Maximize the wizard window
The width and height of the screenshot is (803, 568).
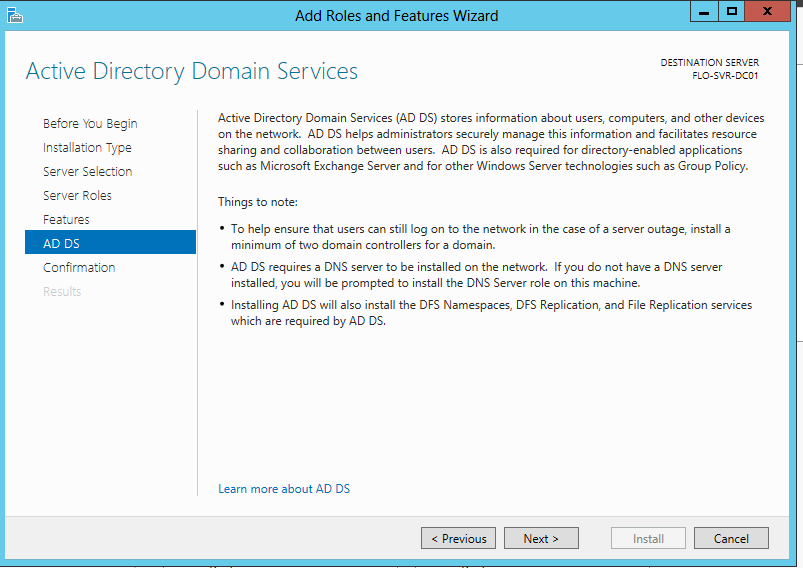(732, 11)
